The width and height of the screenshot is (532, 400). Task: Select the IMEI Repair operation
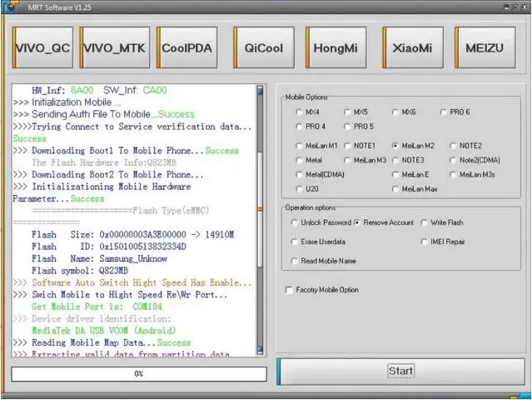coord(424,242)
